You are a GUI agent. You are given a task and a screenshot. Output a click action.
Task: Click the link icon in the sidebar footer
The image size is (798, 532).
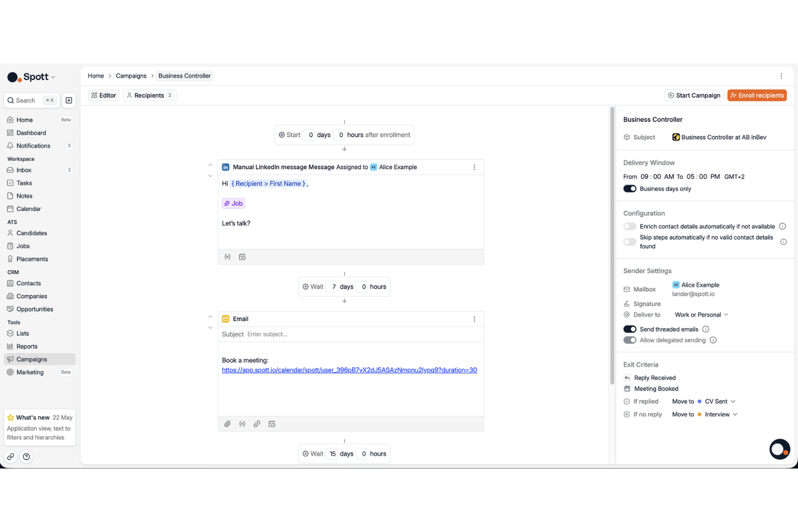point(11,457)
